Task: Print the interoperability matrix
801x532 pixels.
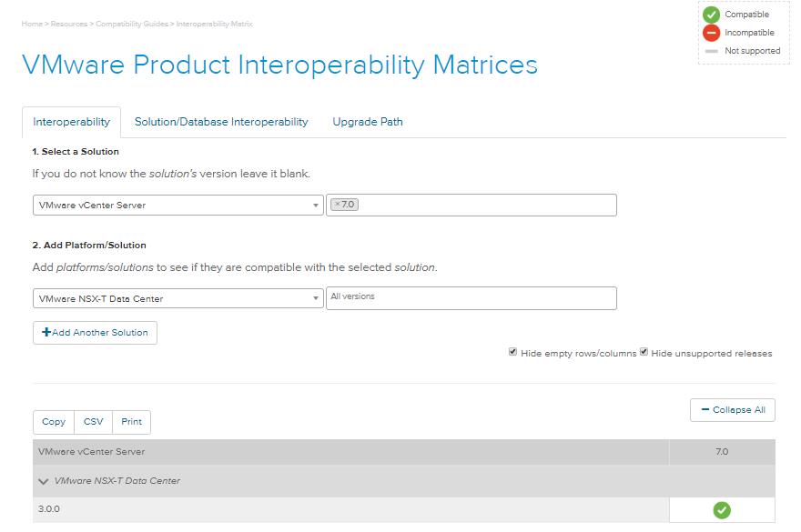Action: click(131, 422)
